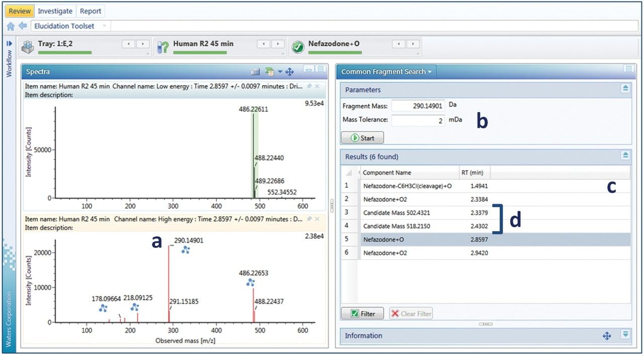Screen dimensions: 644x356
Task: Go to next component after Nefazodone+O
Action: click(x=413, y=44)
